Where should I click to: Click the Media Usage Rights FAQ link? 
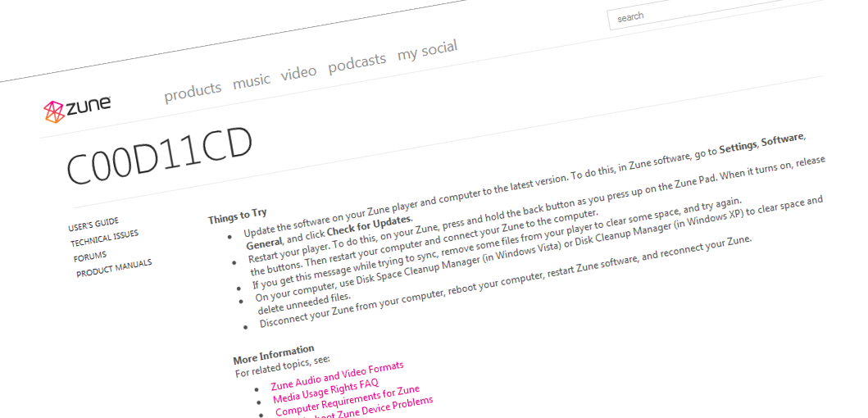click(x=325, y=392)
